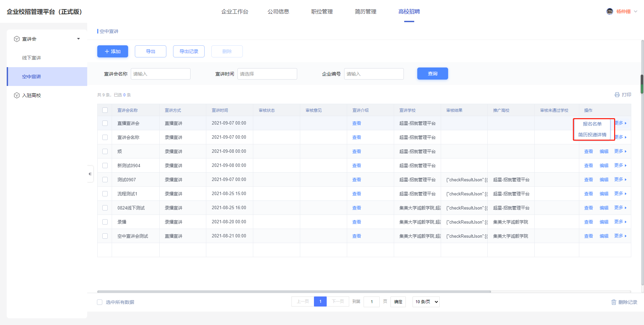Click the horizontal scrollbar below the table

(x=294, y=291)
